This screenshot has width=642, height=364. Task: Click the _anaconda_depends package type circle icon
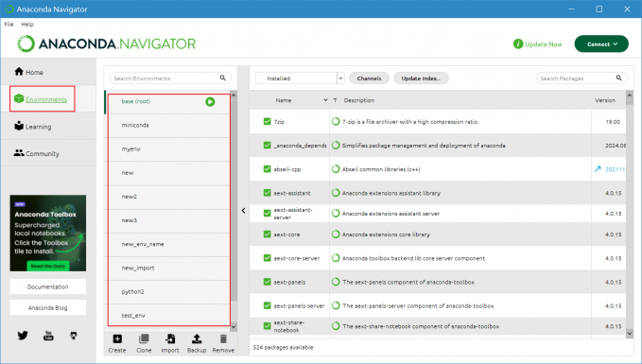click(x=336, y=146)
